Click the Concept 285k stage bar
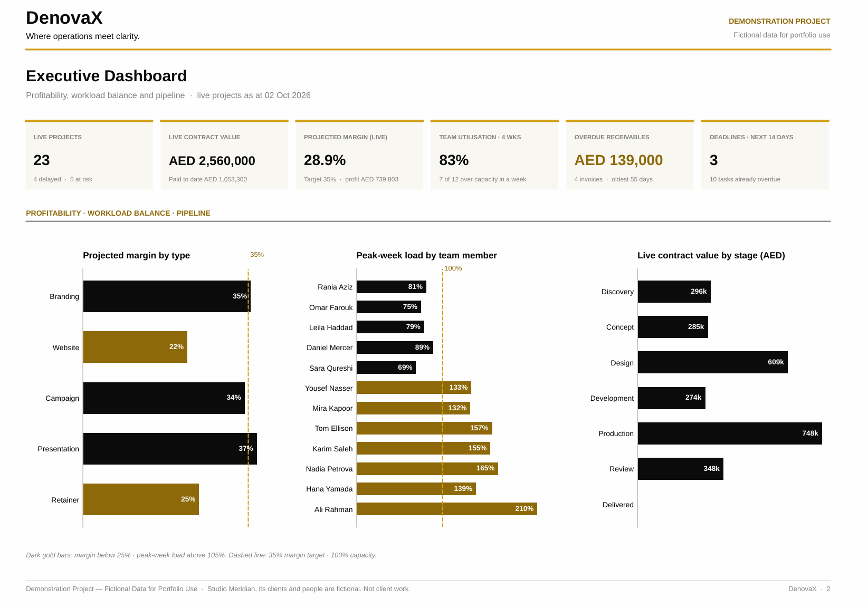868x608 pixels. pos(673,327)
